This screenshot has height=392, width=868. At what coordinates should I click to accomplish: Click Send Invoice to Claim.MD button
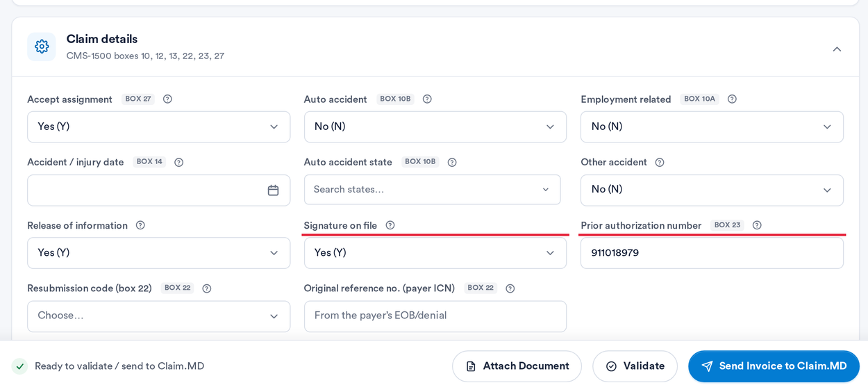tap(774, 366)
